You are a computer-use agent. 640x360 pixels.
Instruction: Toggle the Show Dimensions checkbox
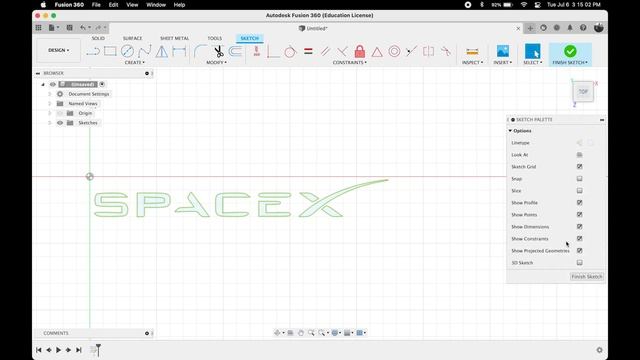click(x=579, y=227)
